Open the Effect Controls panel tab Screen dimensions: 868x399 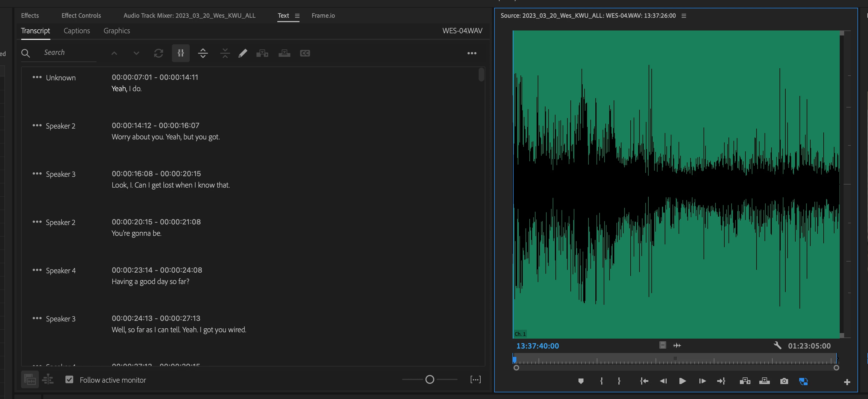click(x=81, y=16)
